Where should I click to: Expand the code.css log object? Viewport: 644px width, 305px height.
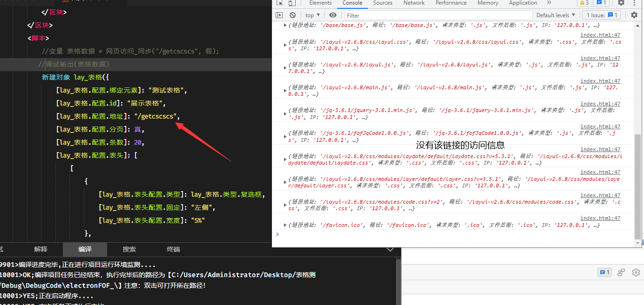pos(285,205)
